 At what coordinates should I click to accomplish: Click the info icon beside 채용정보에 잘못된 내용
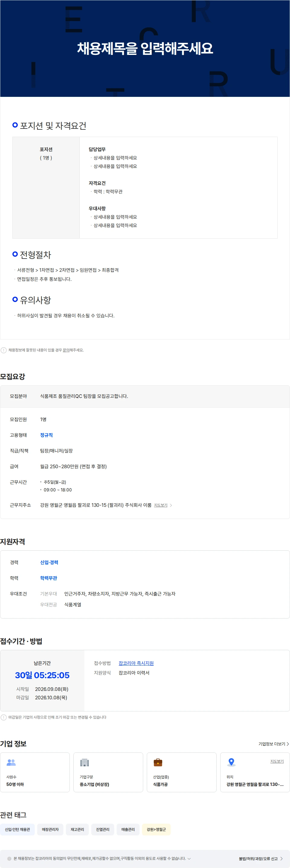(x=4, y=350)
